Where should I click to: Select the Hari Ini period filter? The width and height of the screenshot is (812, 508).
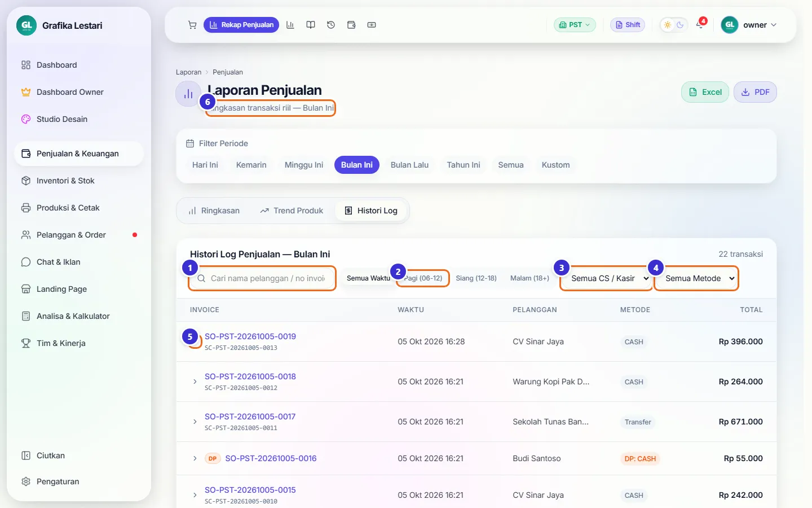(x=205, y=165)
